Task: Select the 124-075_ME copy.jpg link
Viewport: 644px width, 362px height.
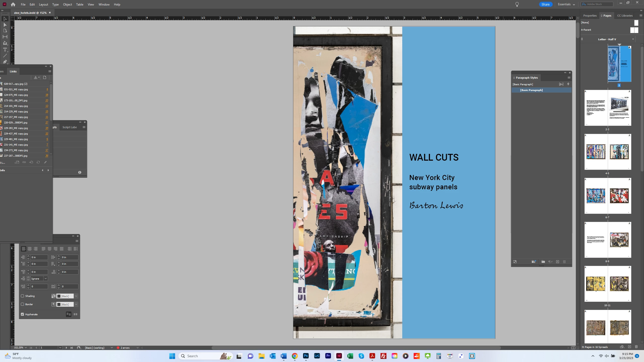Action: tap(16, 95)
